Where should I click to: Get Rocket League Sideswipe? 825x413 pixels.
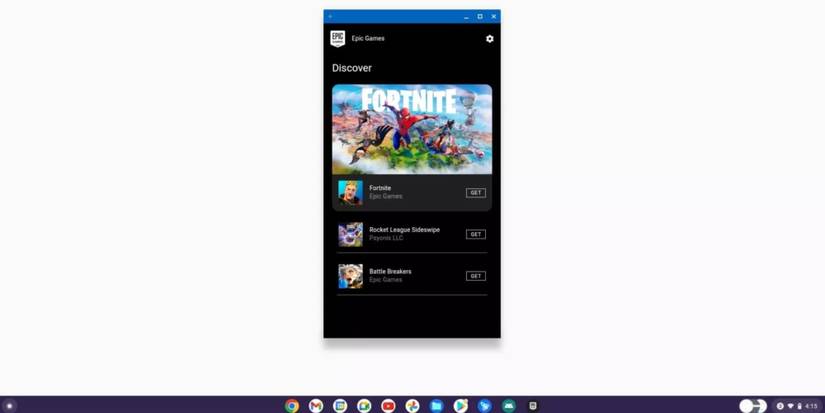tap(476, 234)
